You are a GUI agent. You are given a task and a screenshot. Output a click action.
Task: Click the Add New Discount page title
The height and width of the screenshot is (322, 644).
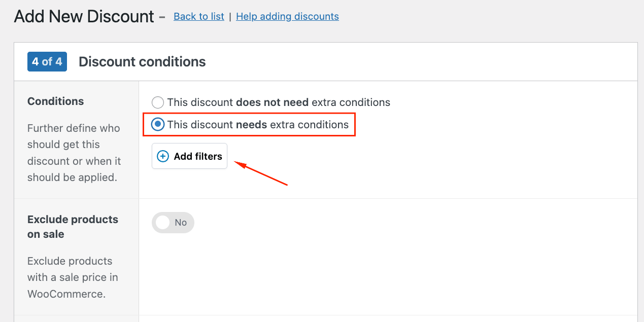(84, 16)
